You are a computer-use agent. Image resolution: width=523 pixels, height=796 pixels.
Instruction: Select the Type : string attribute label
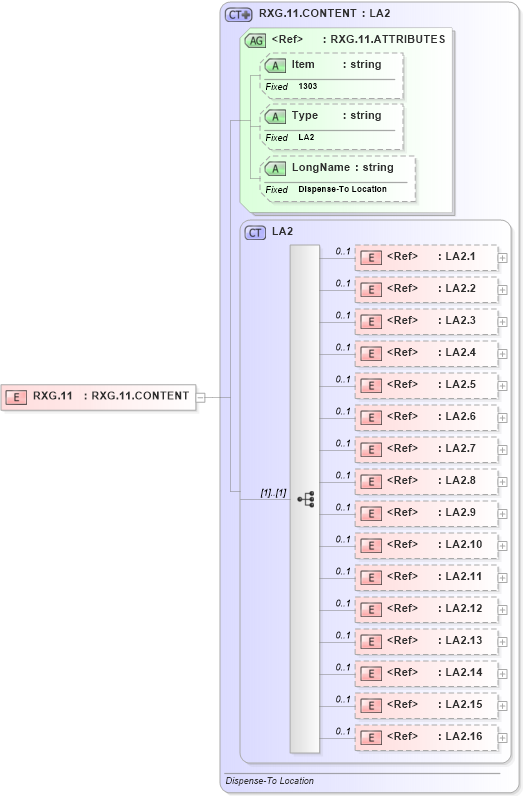point(336,116)
